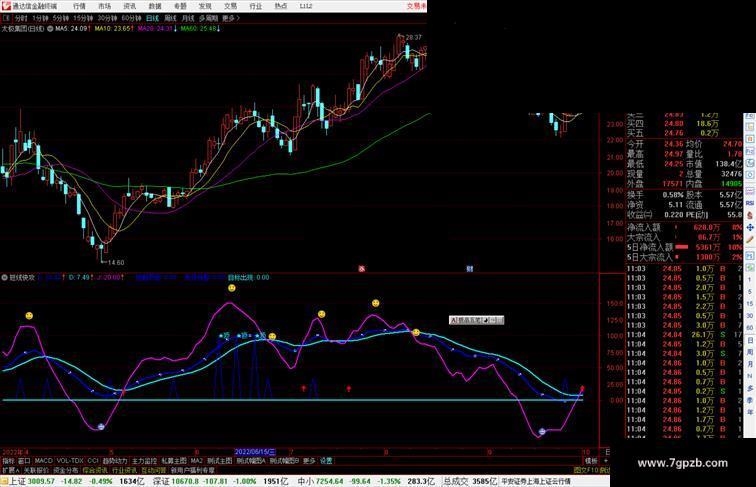Open the 资金分布 tab
The image size is (756, 487).
(x=66, y=470)
